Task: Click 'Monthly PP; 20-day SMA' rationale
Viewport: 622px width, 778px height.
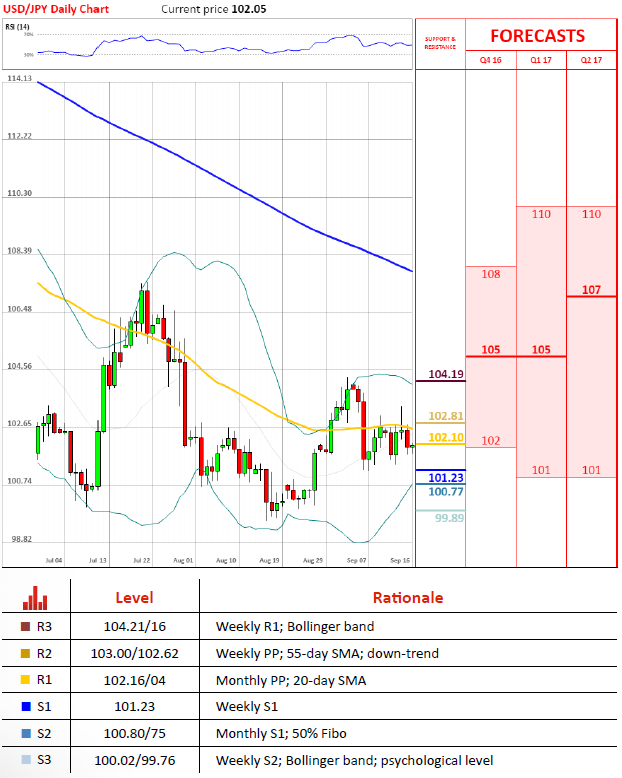Action: tap(291, 680)
